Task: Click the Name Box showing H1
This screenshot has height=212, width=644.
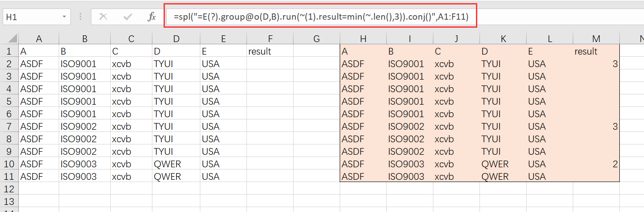Action: [30, 17]
